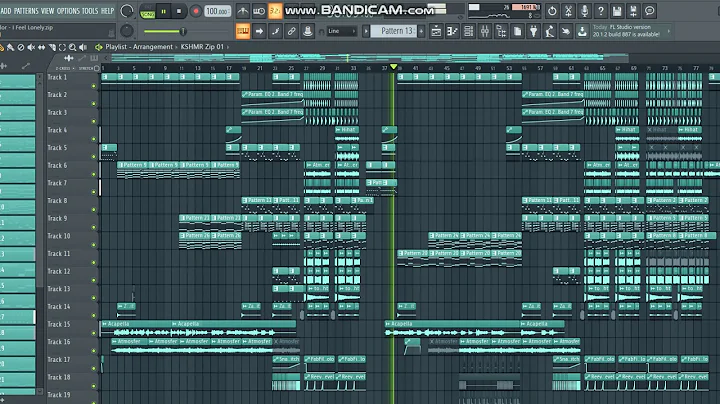Select the playlist delete tool
The width and height of the screenshot is (720, 404).
(21, 47)
